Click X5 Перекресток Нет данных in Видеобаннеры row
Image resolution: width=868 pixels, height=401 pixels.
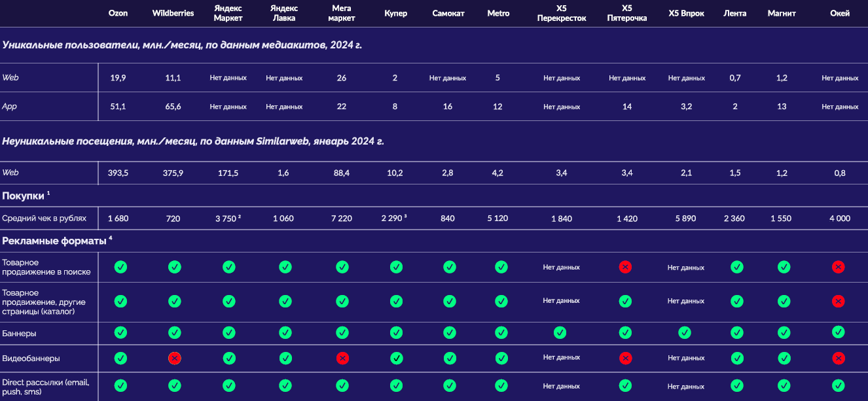[x=562, y=358]
